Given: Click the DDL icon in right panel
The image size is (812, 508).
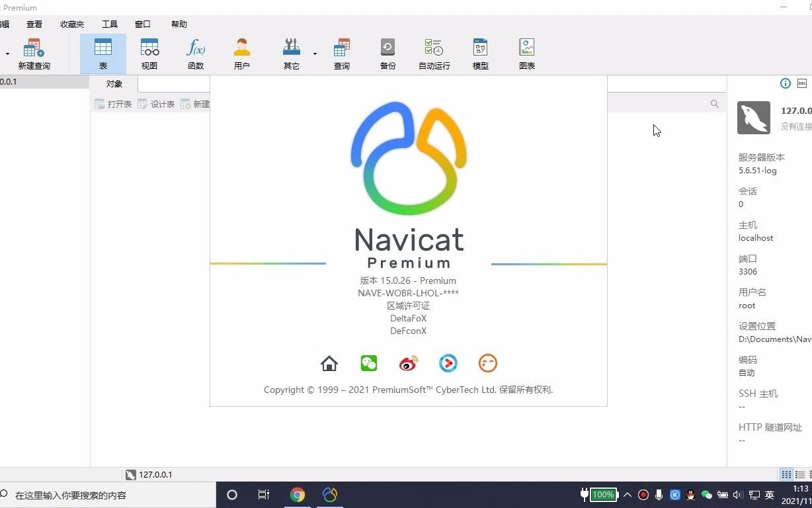Looking at the screenshot, I should tap(801, 83).
